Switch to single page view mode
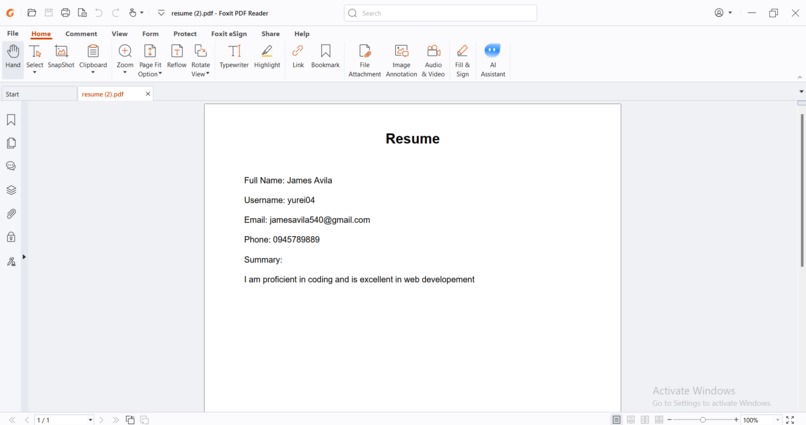Image resolution: width=806 pixels, height=425 pixels. (x=616, y=420)
